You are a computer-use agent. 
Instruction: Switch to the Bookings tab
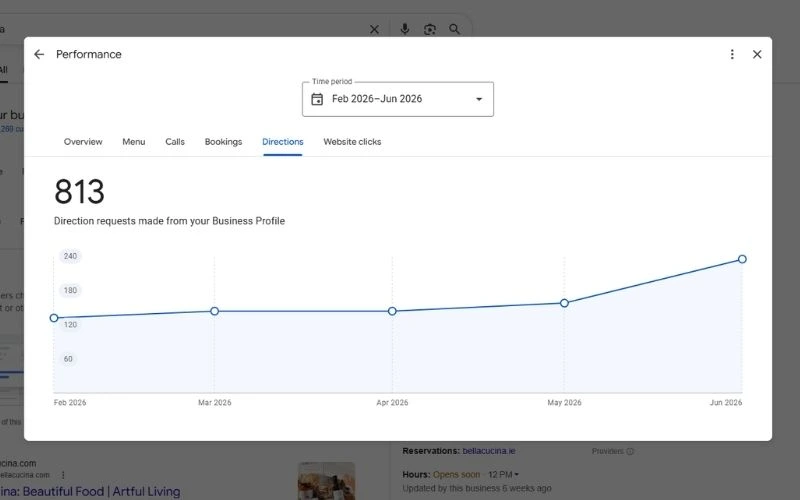(x=223, y=142)
